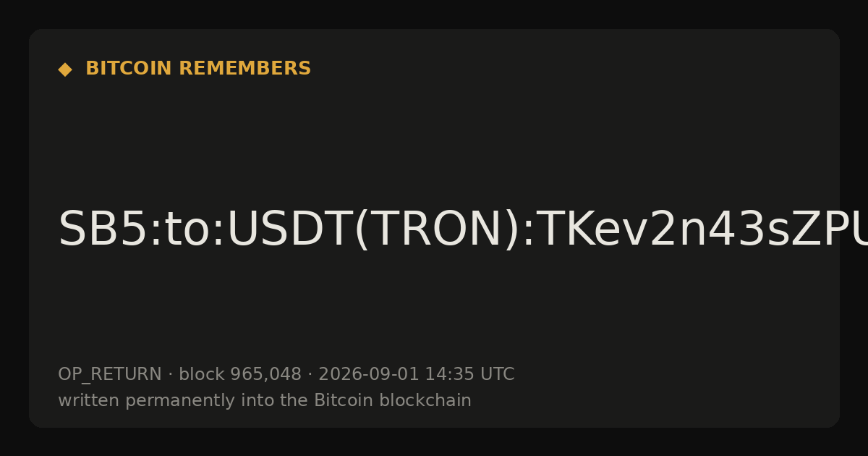Open block number 965,048
This screenshot has width=868, height=456.
click(x=265, y=374)
